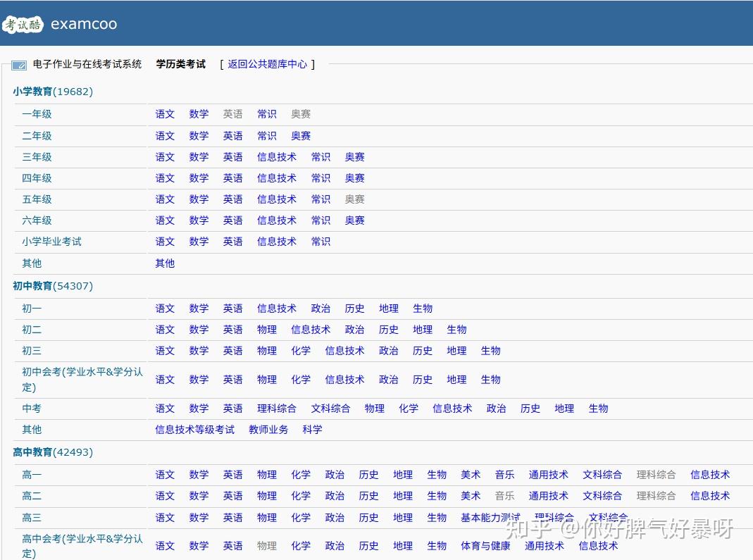Viewport: 753px width, 560px height.
Task: Open 地理 in the 初三 row
Action: [x=456, y=351]
